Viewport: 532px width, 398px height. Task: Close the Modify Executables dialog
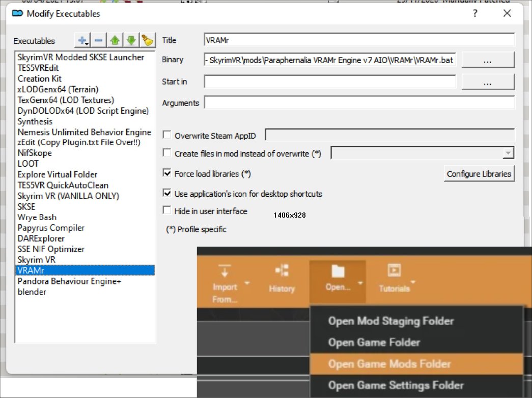pyautogui.click(x=507, y=13)
